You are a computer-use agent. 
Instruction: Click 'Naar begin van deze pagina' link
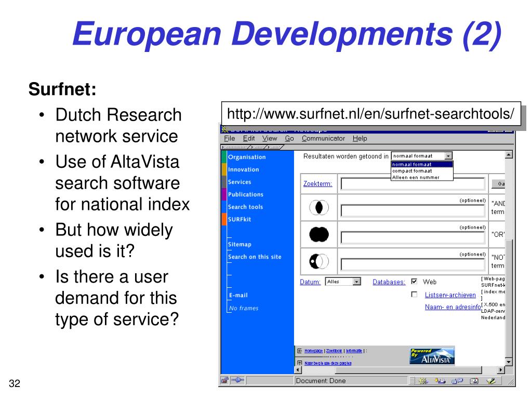pyautogui.click(x=328, y=363)
